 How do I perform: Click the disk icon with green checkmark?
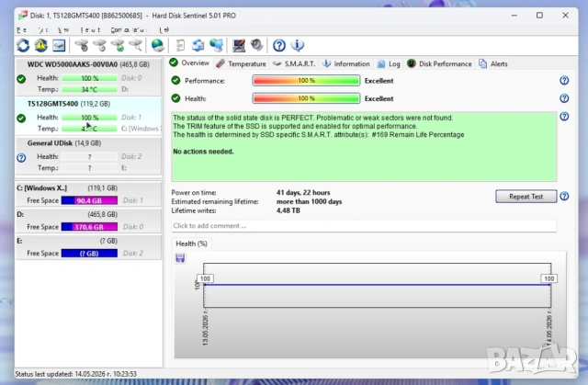click(x=118, y=45)
